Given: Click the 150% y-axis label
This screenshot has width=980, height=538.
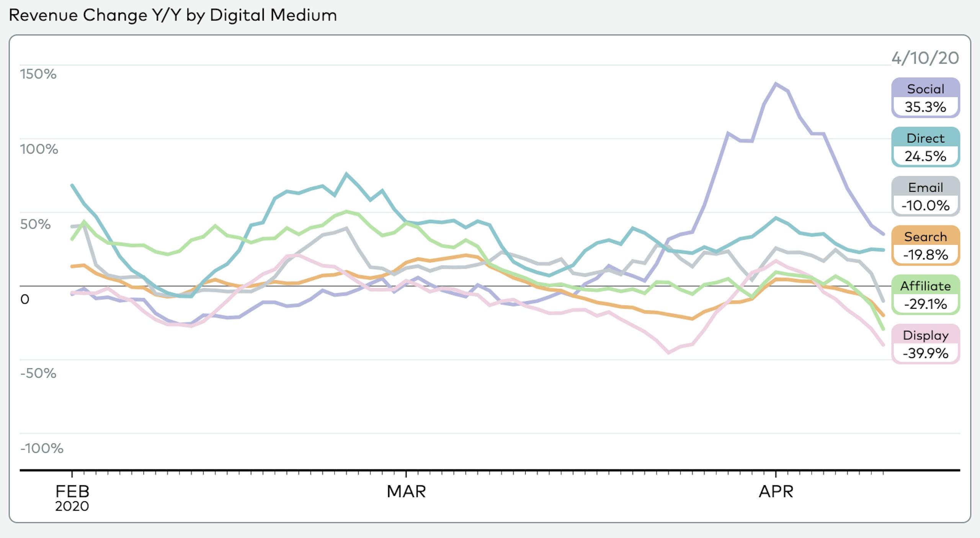Looking at the screenshot, I should coord(38,74).
